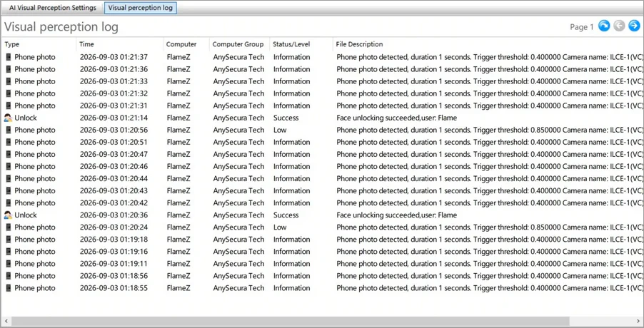Click Information status in 01:19:11 row
644x328 pixels.
point(291,264)
